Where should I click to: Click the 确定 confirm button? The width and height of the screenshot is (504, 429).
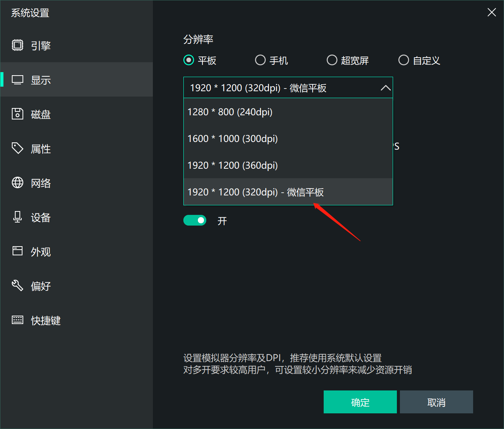(x=360, y=402)
